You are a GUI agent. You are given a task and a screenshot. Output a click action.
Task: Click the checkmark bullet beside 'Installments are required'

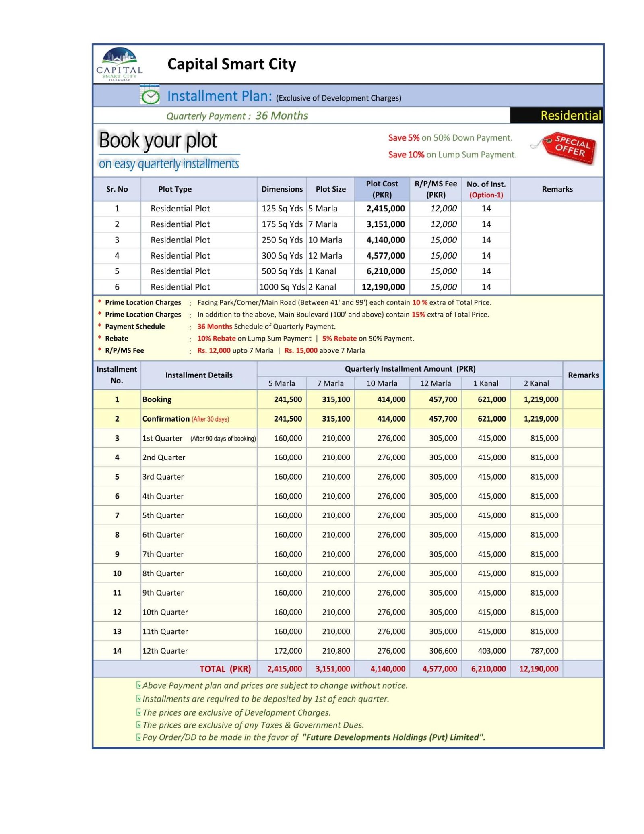138,698
